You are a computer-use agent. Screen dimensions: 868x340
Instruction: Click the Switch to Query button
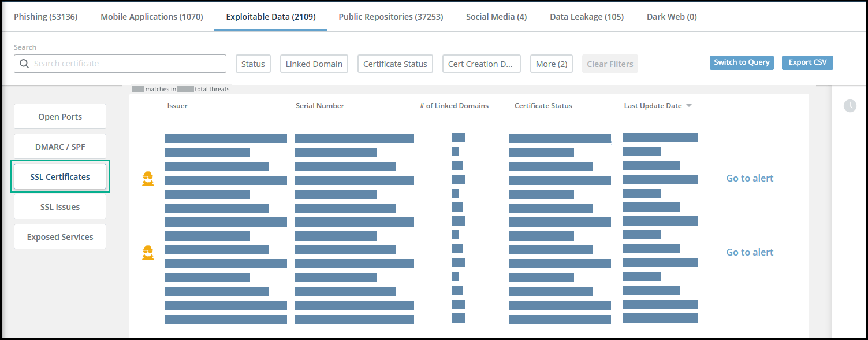point(742,62)
